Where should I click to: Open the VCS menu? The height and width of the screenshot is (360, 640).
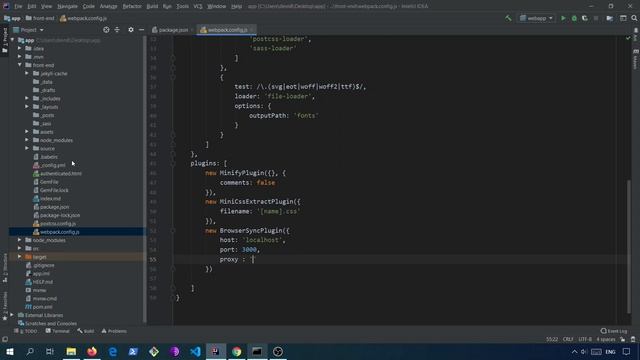198,6
